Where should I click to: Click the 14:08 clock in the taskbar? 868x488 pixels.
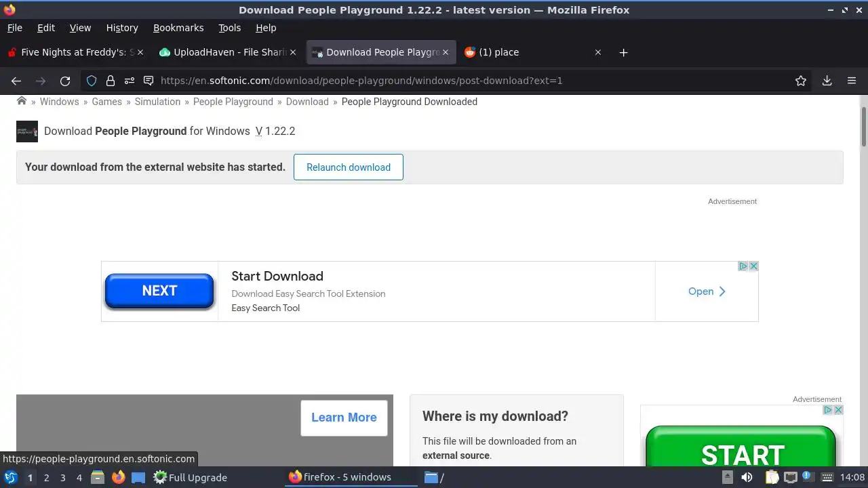852,477
